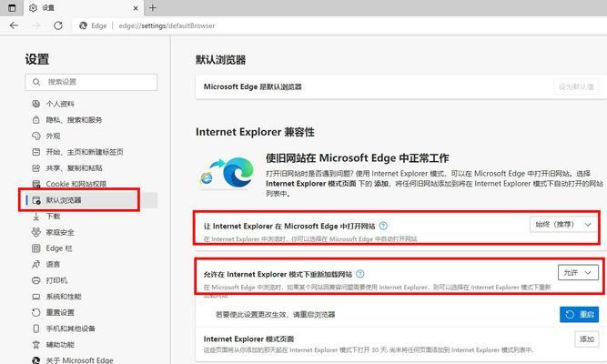Click the 语言 language icon

pyautogui.click(x=36, y=265)
